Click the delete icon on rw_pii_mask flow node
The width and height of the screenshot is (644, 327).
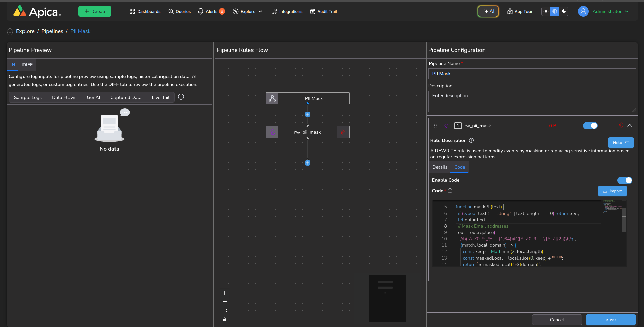343,132
